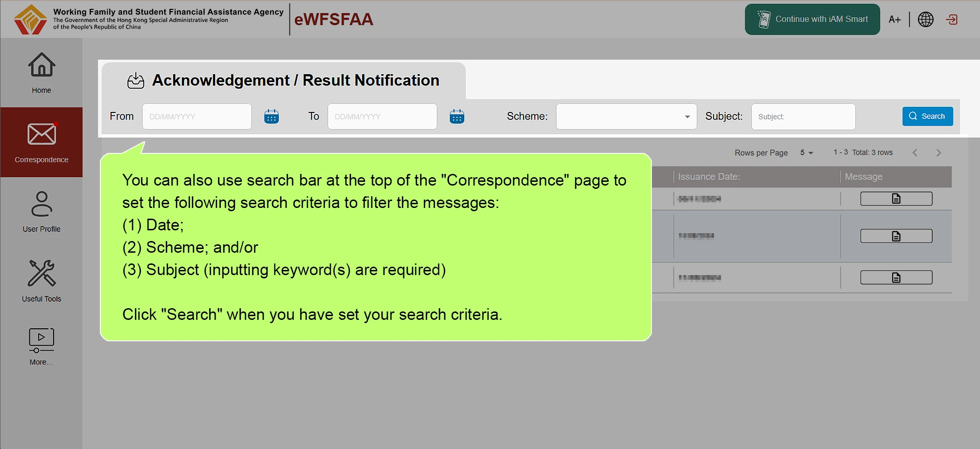Click the blue Search button

(x=927, y=116)
